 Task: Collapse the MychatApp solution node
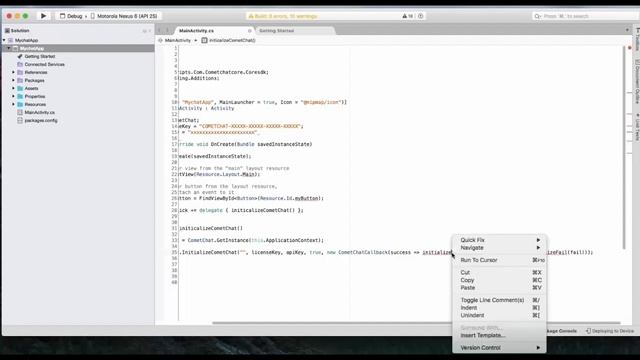[x=4, y=40]
